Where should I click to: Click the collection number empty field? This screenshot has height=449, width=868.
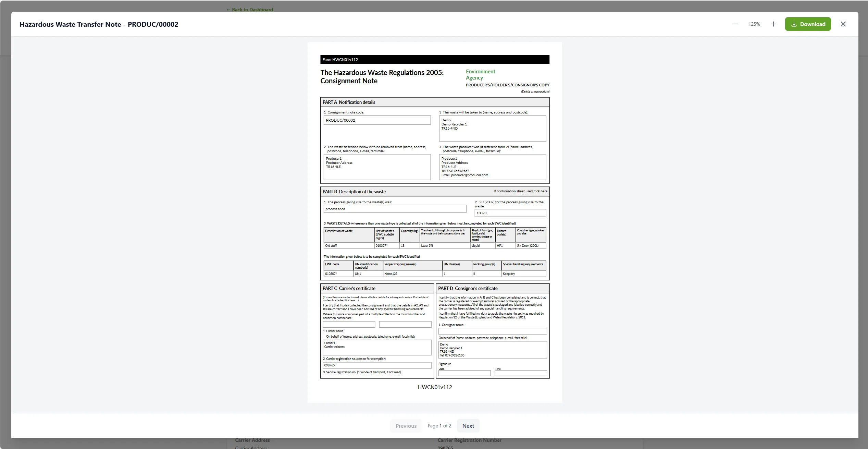405,324
